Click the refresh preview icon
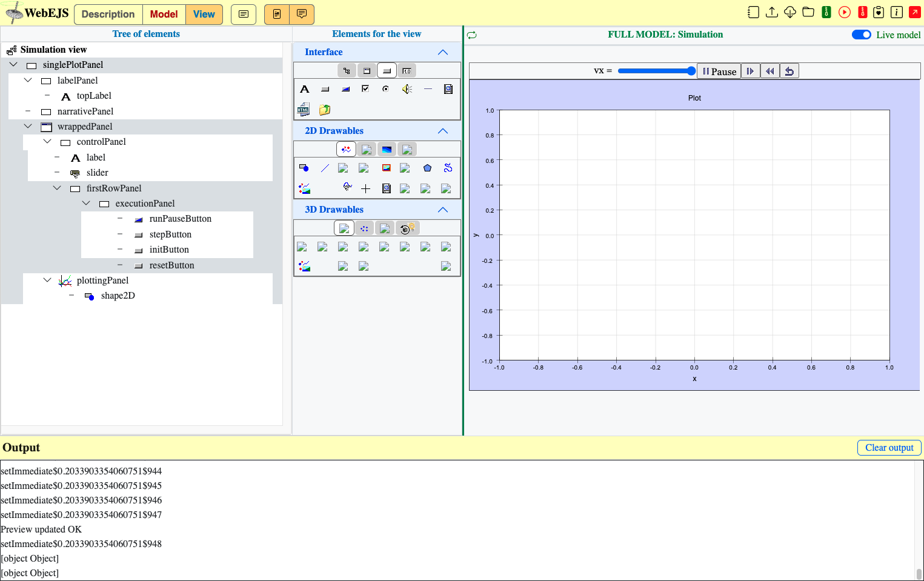 472,35
